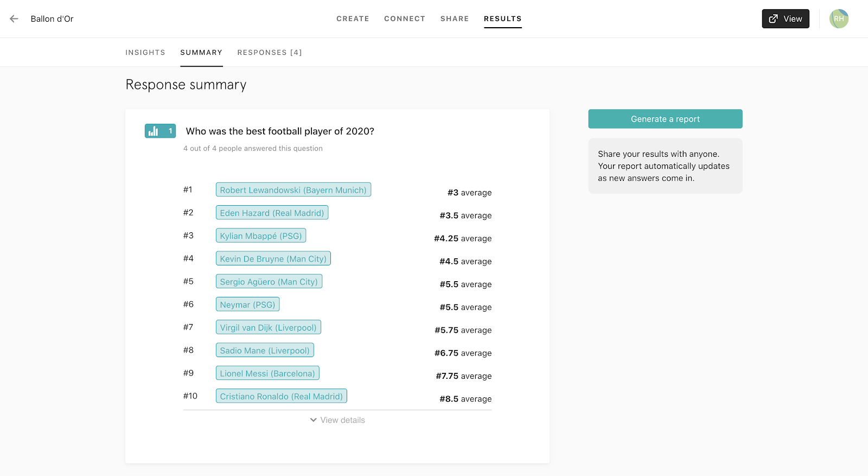The height and width of the screenshot is (476, 868).
Task: Open the Create tab
Action: pos(353,18)
